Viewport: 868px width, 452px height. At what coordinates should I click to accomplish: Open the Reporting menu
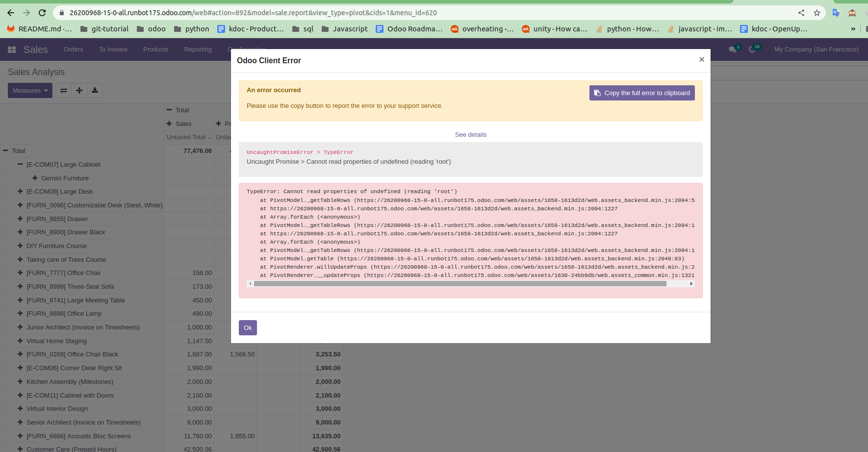click(198, 49)
